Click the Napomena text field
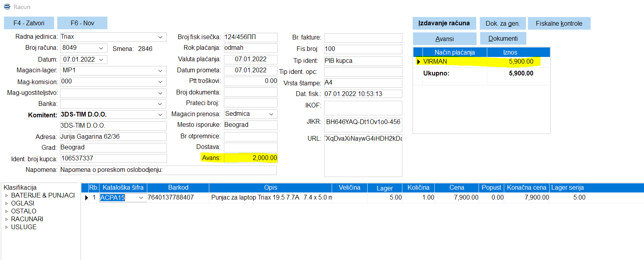 click(x=168, y=170)
